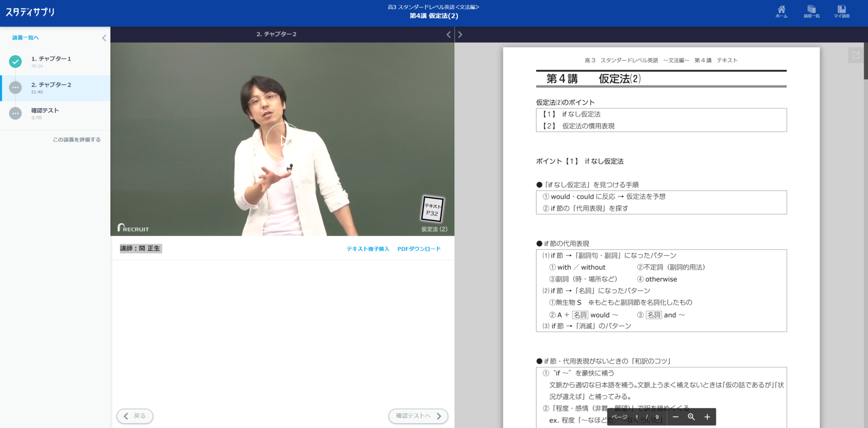Click the pending status dots for 確認テスト
The width and height of the screenshot is (868, 428).
click(x=15, y=114)
